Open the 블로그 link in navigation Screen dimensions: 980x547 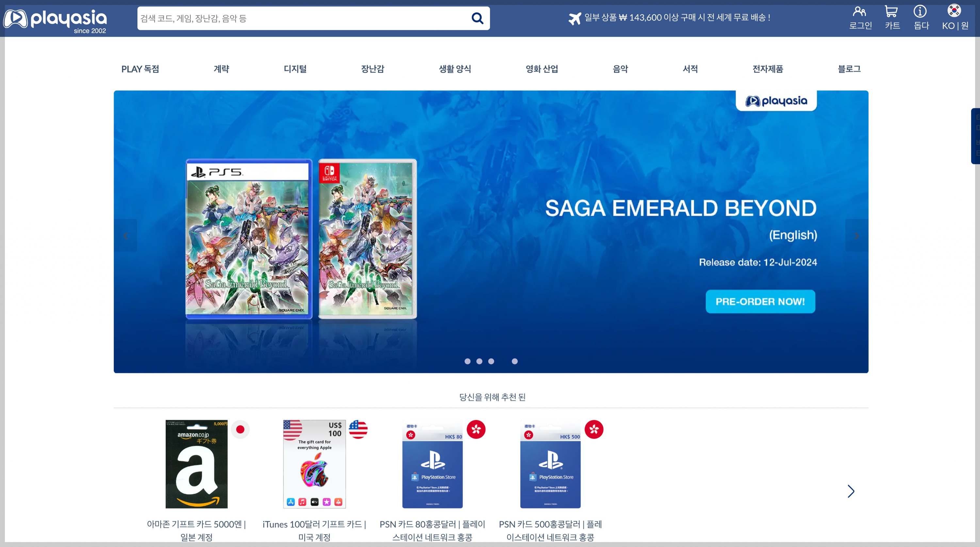tap(849, 69)
